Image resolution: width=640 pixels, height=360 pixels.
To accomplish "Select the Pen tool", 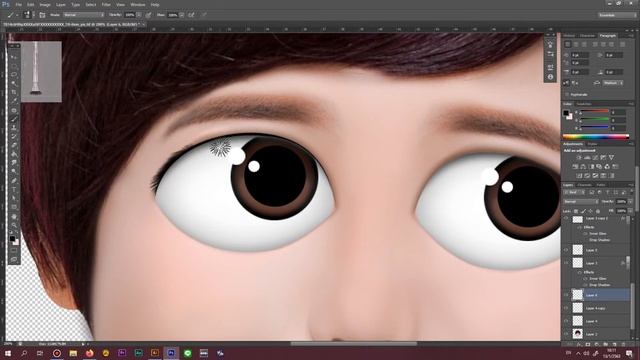I will coord(14,180).
